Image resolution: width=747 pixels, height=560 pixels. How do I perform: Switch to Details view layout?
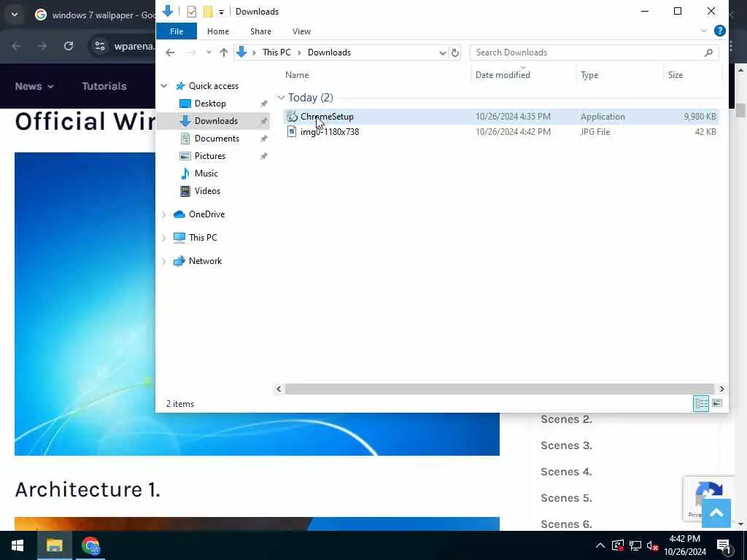click(x=701, y=403)
